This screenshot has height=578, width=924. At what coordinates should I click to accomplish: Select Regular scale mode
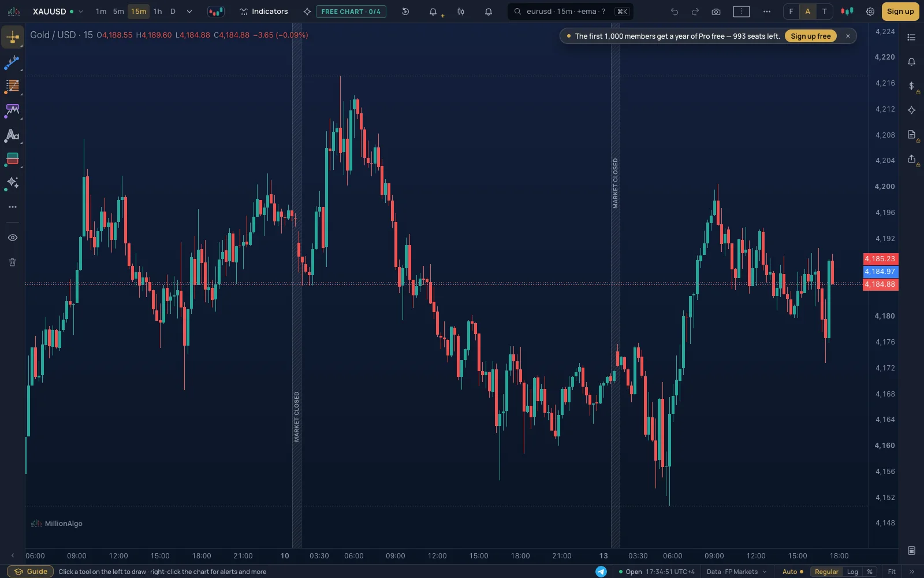pyautogui.click(x=826, y=572)
